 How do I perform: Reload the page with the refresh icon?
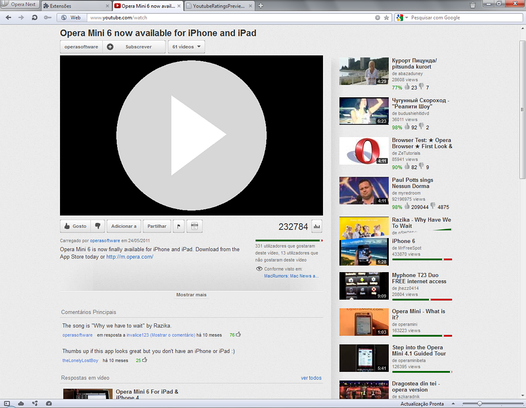tap(34, 17)
